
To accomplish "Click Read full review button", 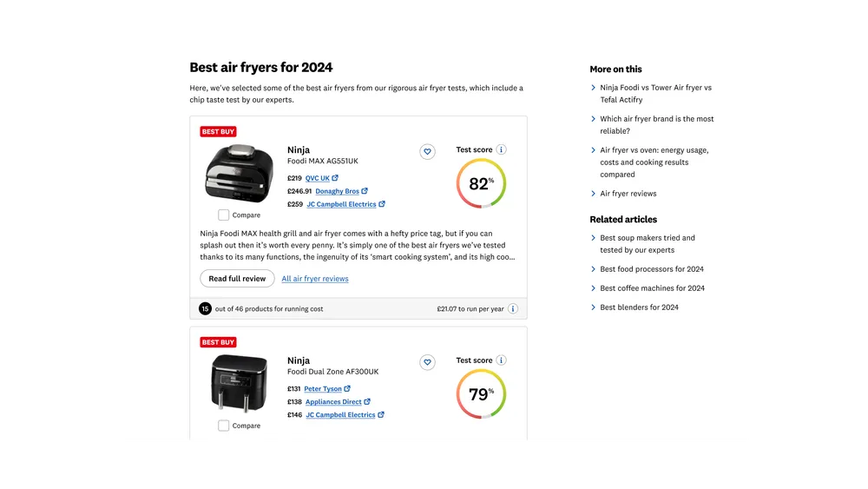I will coord(237,279).
